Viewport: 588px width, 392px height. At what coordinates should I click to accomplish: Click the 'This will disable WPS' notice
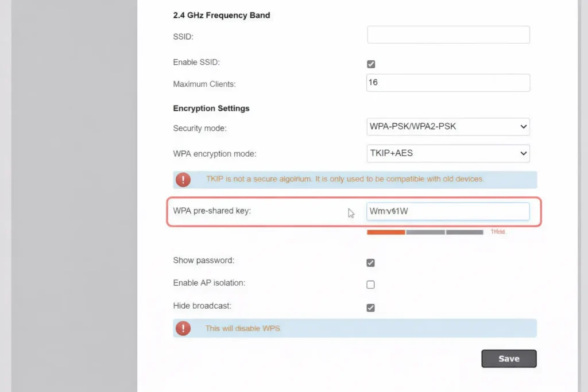[x=243, y=328]
